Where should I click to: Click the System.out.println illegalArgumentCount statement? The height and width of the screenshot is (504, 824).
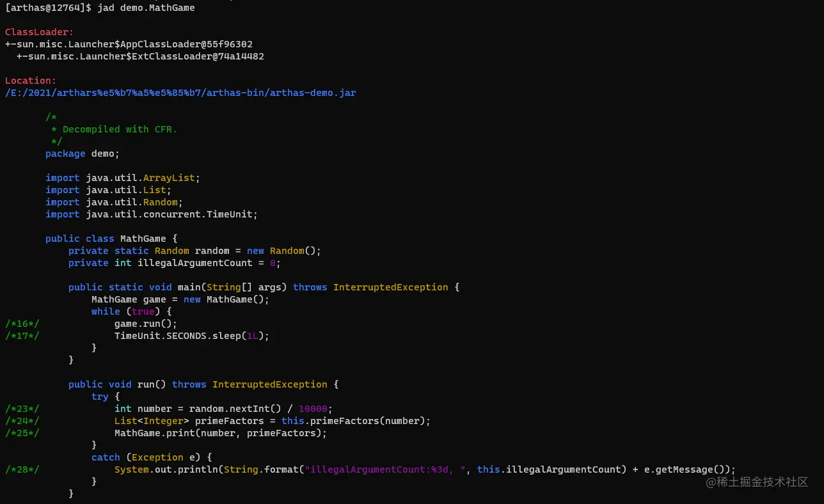425,469
